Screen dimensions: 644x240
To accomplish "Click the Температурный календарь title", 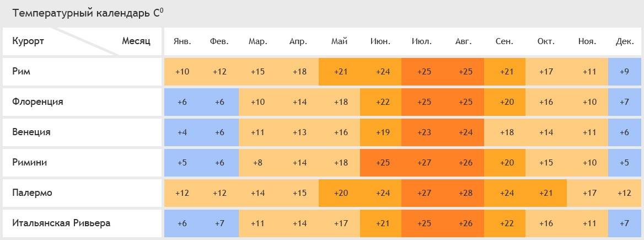I will 88,13.
